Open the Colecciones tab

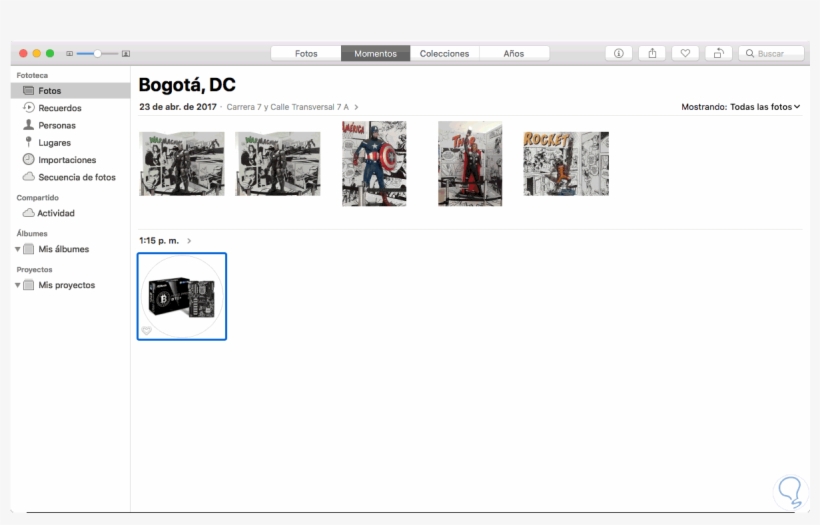coord(445,53)
